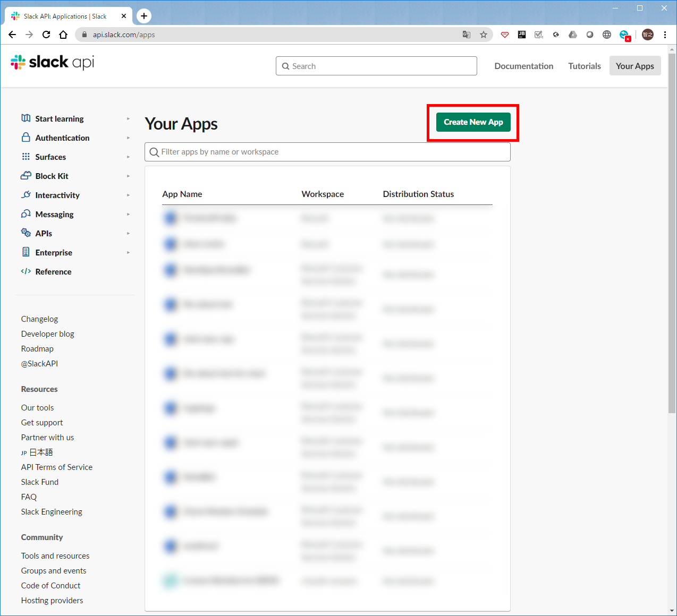Reload the current page
This screenshot has height=616, width=677.
[x=46, y=35]
